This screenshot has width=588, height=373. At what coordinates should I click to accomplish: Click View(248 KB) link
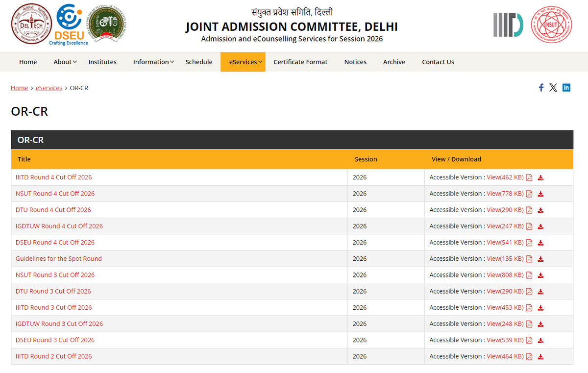(x=505, y=323)
